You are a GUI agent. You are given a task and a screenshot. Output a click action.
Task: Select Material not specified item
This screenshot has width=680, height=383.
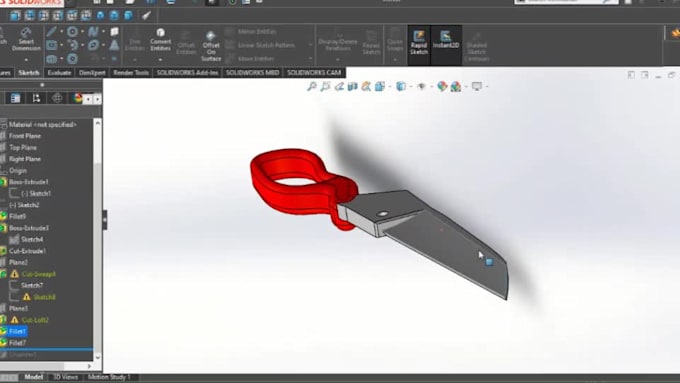pyautogui.click(x=42, y=124)
